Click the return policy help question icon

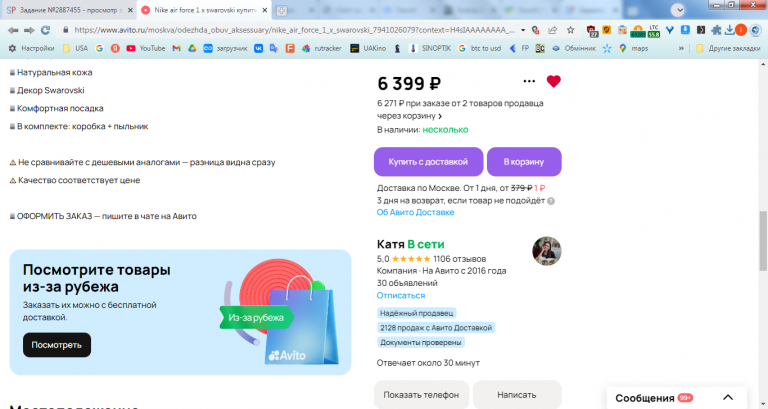pos(551,201)
